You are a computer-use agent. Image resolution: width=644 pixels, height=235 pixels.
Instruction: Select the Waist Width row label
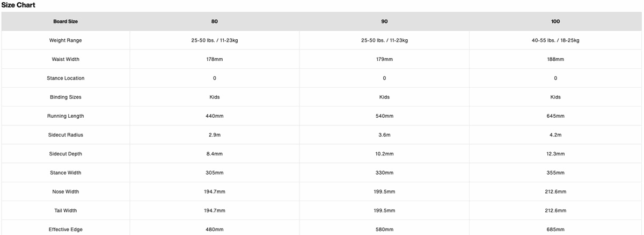pos(65,59)
